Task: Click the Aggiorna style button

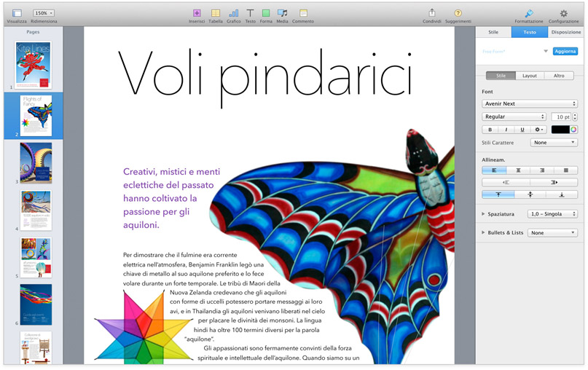Action: (x=565, y=52)
